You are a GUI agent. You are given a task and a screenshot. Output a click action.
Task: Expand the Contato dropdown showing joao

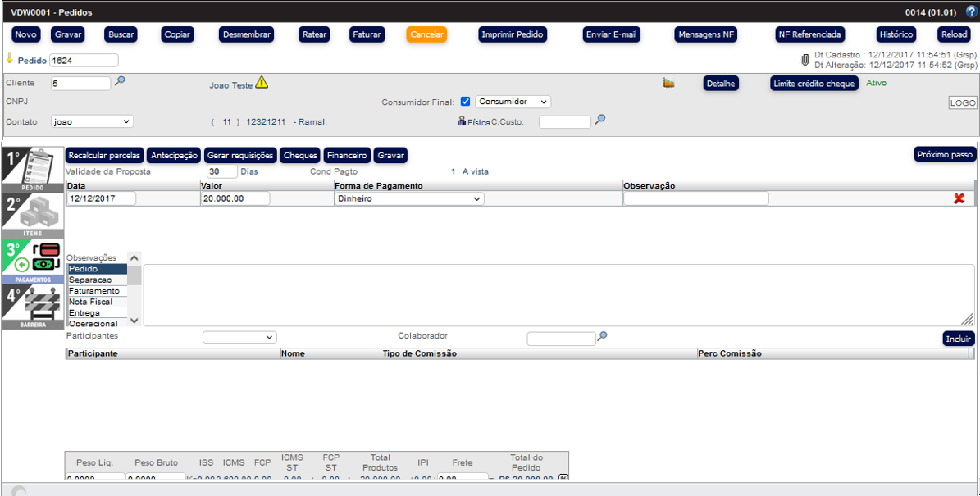click(x=92, y=121)
